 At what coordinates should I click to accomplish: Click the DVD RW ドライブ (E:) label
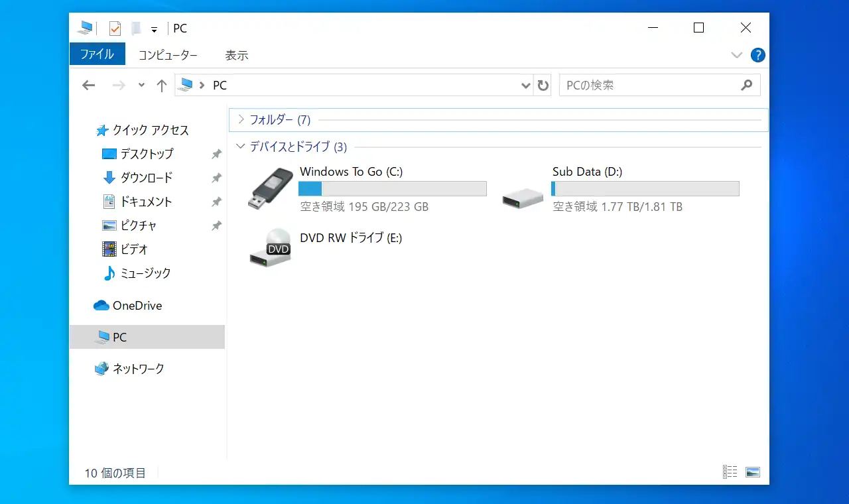[351, 238]
